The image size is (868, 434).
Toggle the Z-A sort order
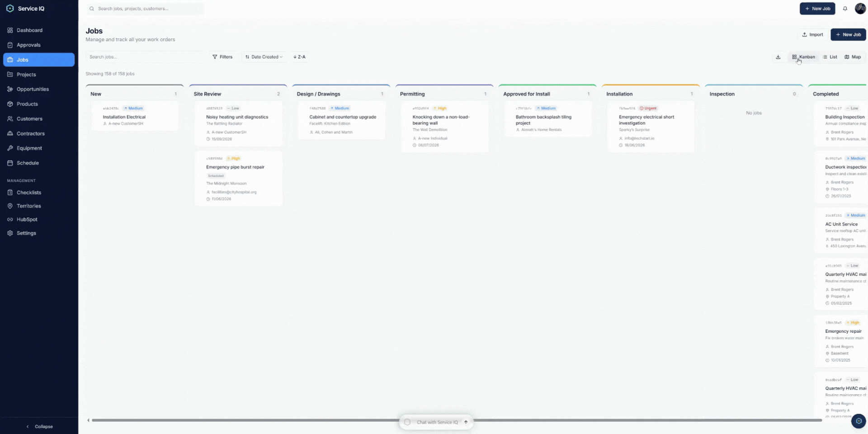pyautogui.click(x=299, y=57)
